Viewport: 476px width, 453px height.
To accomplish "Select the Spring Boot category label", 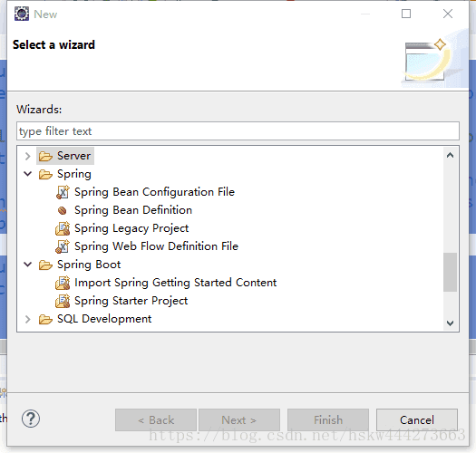I will (x=89, y=265).
